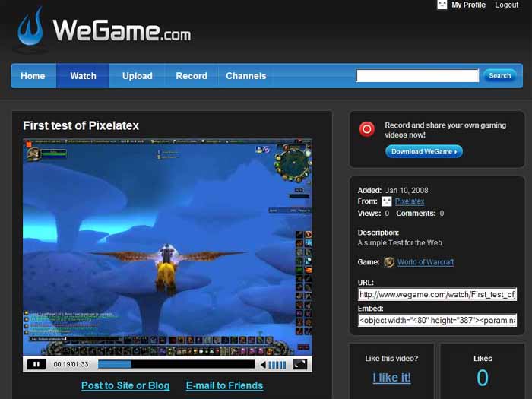Focus the video URL text field
This screenshot has height=399, width=532.
437,295
